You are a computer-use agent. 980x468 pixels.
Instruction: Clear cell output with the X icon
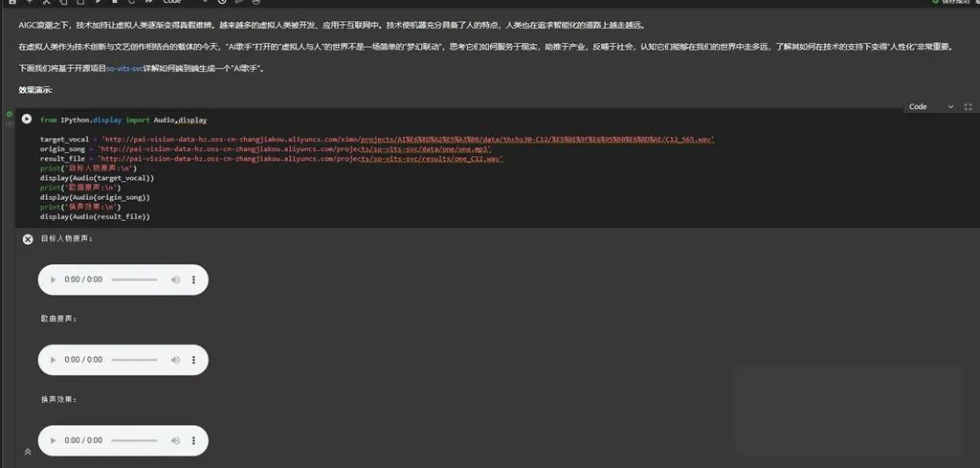[x=28, y=239]
